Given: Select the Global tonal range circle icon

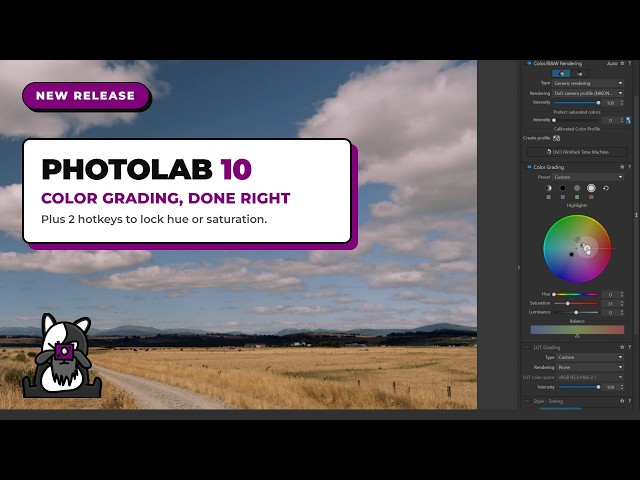Looking at the screenshot, I should click(548, 188).
